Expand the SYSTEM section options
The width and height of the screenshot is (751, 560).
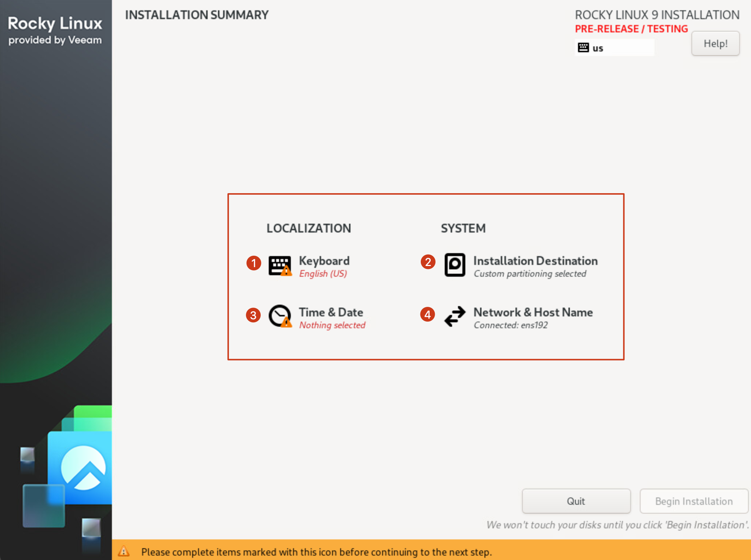click(463, 228)
